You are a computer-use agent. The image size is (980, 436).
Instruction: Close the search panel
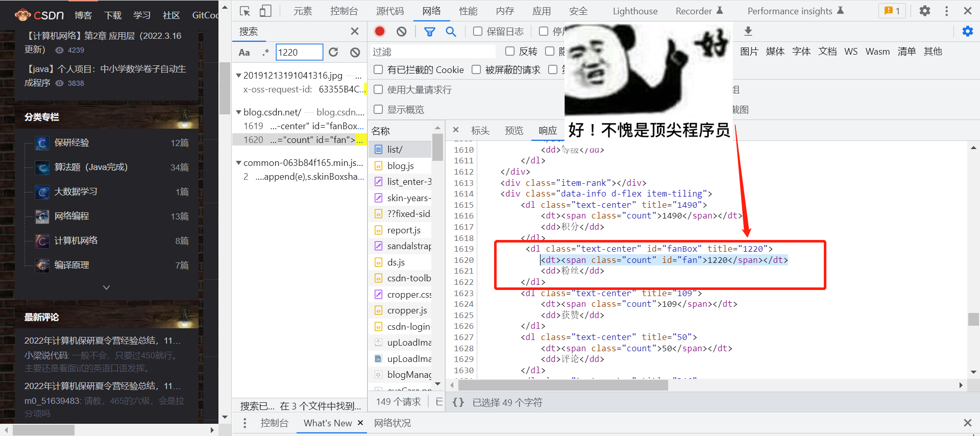coord(355,31)
